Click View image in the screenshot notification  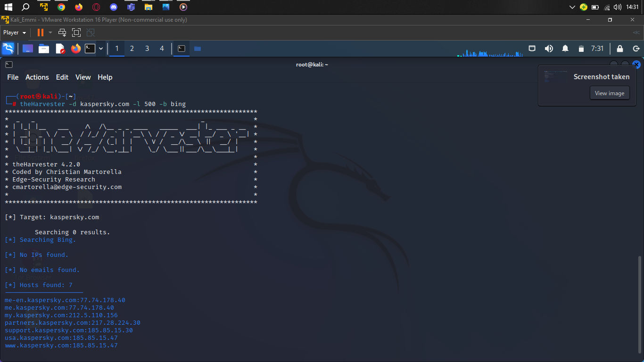pos(610,93)
